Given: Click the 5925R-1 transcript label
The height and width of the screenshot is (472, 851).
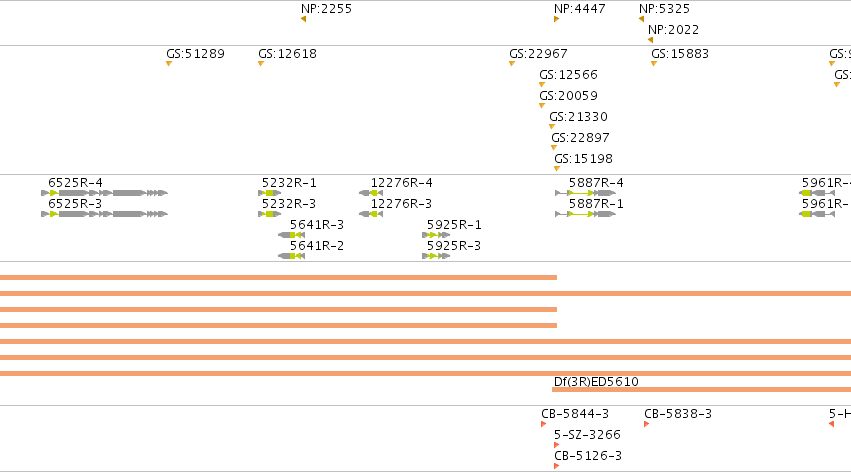Looking at the screenshot, I should 454,225.
